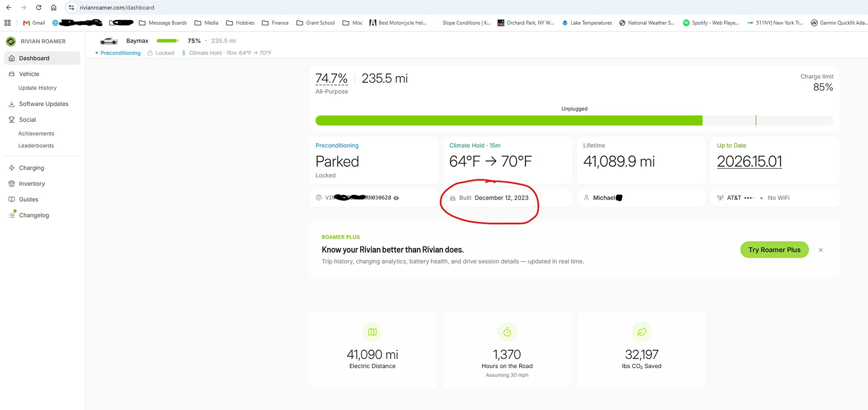
Task: Click the green battery charge bar
Action: click(509, 121)
